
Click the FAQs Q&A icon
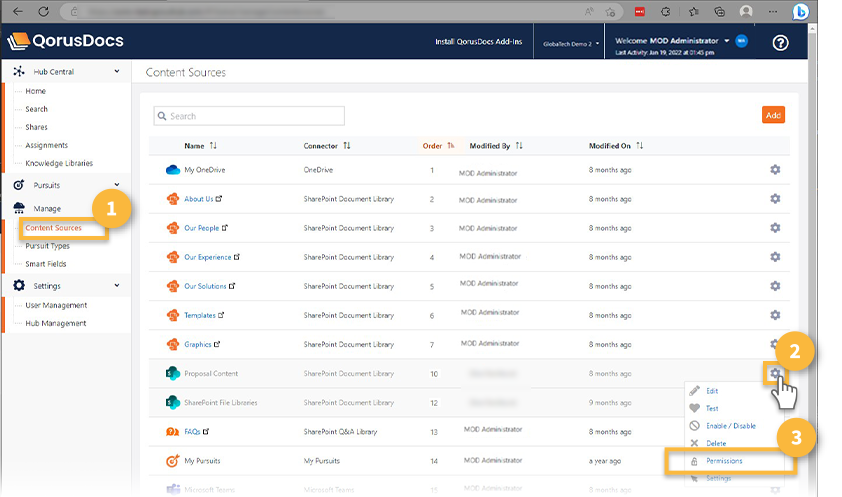point(172,432)
